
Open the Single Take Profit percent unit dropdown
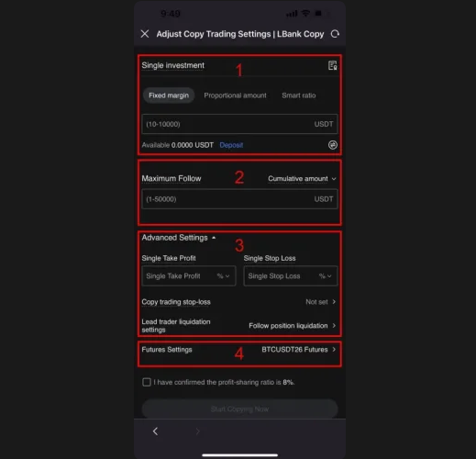223,276
